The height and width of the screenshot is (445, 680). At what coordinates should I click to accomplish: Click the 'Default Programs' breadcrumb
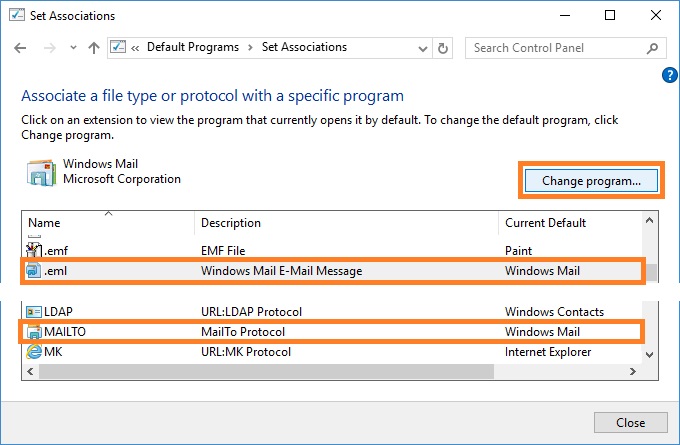pyautogui.click(x=193, y=47)
